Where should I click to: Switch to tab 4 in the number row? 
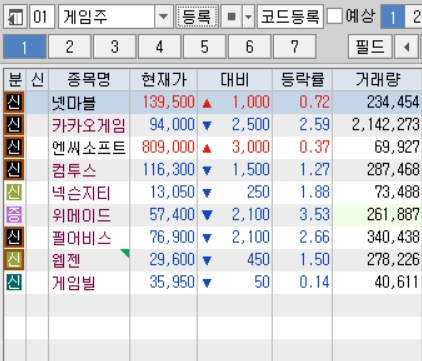160,47
